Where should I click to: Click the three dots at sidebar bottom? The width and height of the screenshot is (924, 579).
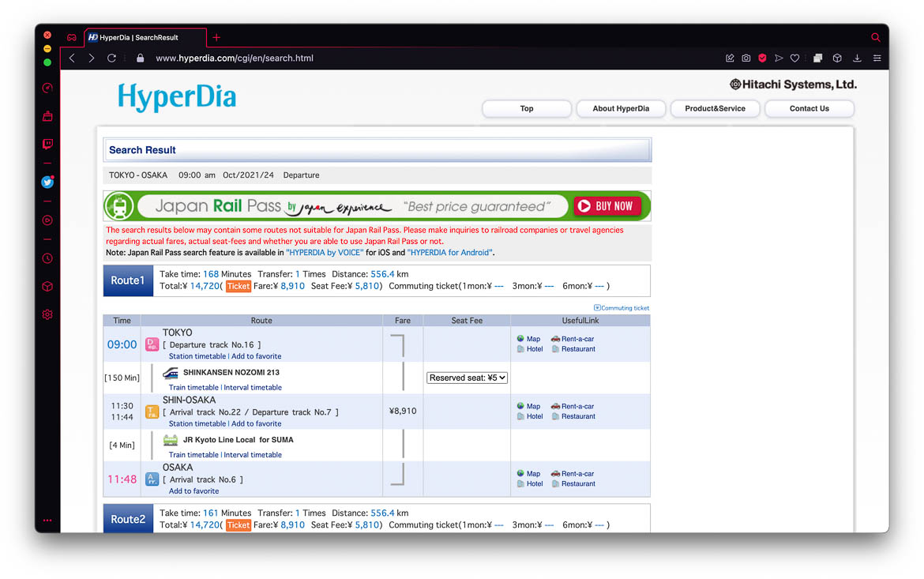(47, 520)
